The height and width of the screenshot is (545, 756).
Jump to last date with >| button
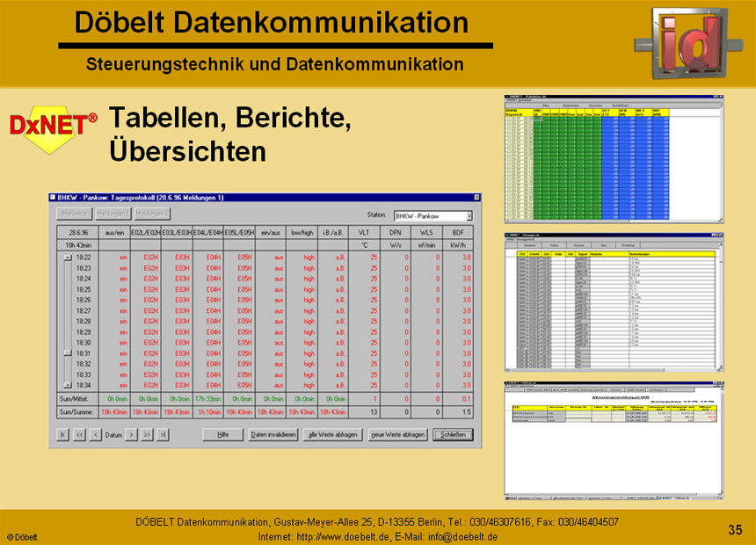(x=163, y=434)
